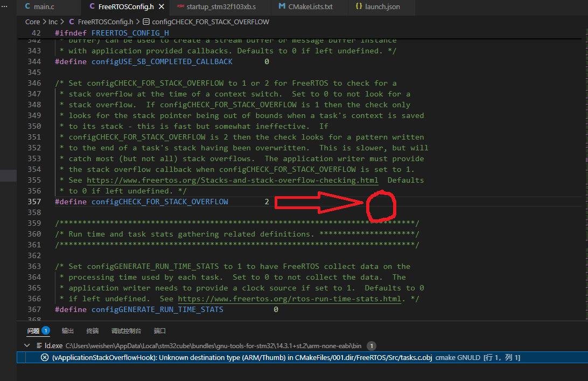Image resolution: width=588 pixels, height=381 pixels.
Task: Click configCHECK_FOR_STACK_OVERFLOW macro on line 357
Action: [160, 202]
